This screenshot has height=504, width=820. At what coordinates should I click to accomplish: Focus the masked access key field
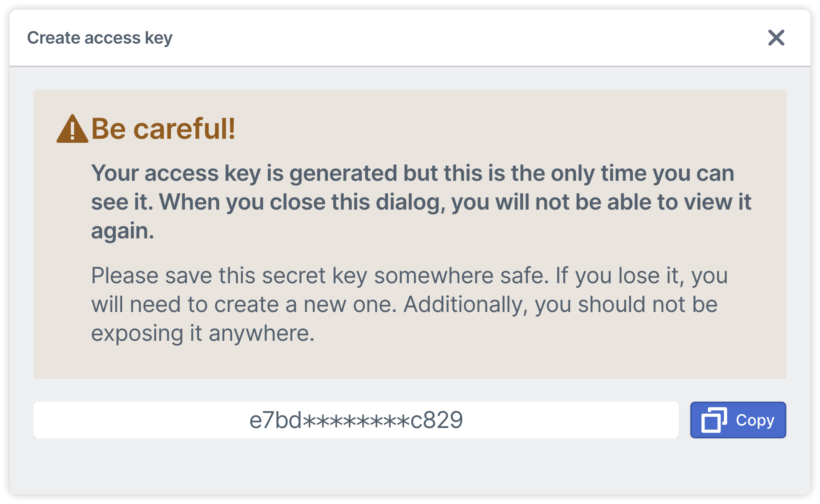coord(356,420)
